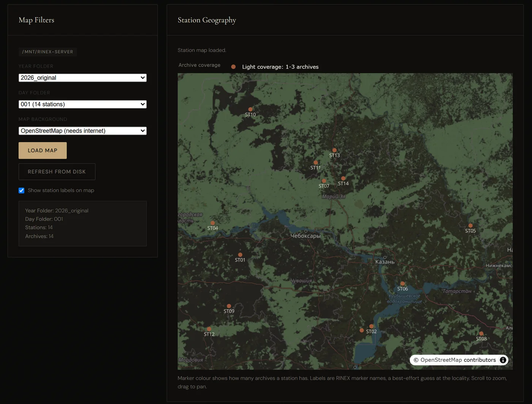Click the Load Map button

point(43,151)
